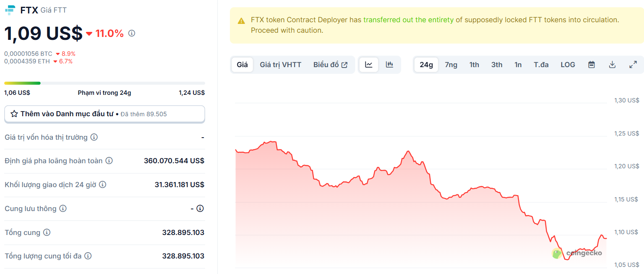Viewport: 644px width, 274px height.
Task: Click the 1,06 US$ low range value
Action: point(17,93)
